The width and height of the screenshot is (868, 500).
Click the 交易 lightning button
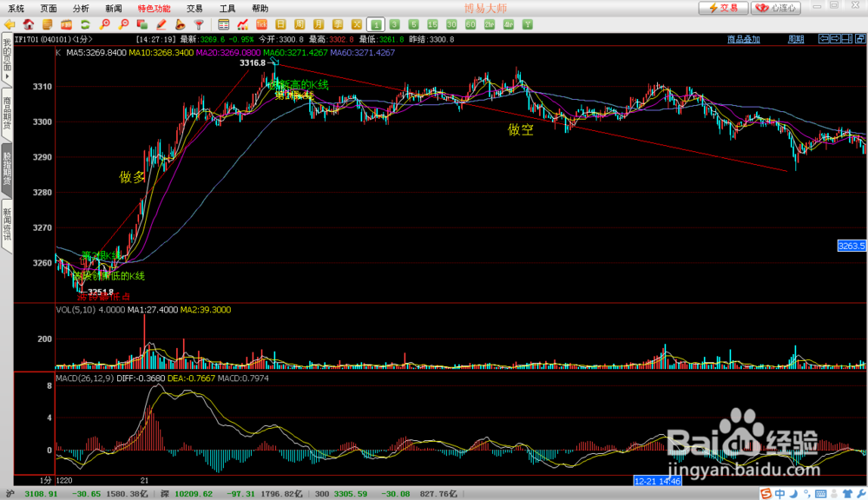pyautogui.click(x=724, y=8)
